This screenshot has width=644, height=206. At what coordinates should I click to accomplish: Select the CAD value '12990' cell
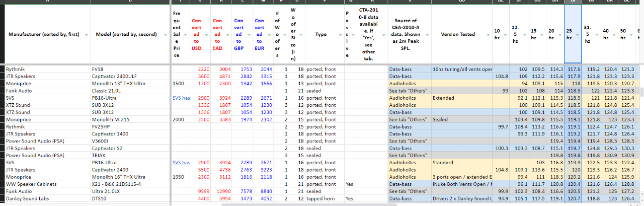coord(222,191)
